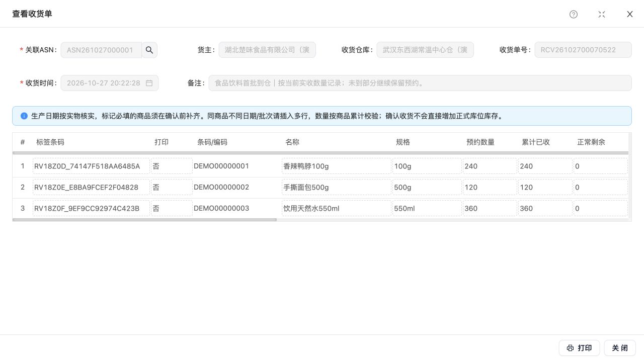Select label barcode RV18Z0F_9EF9CC92974C423B

[92, 208]
